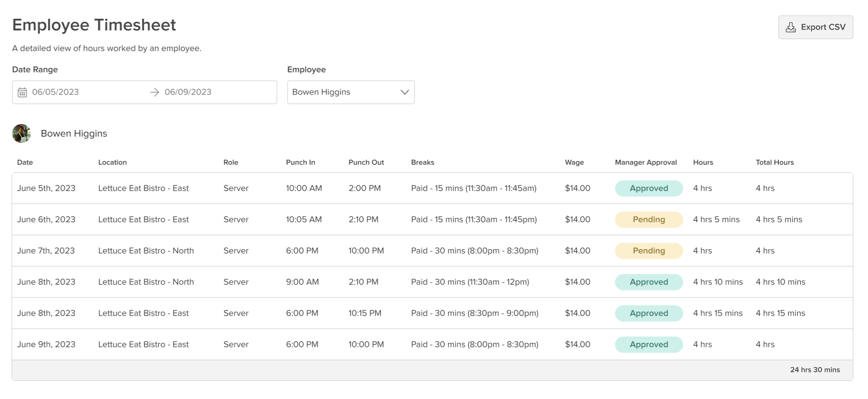Click the 24 hrs 30 mins total
The image size is (868, 399).
pyautogui.click(x=815, y=370)
